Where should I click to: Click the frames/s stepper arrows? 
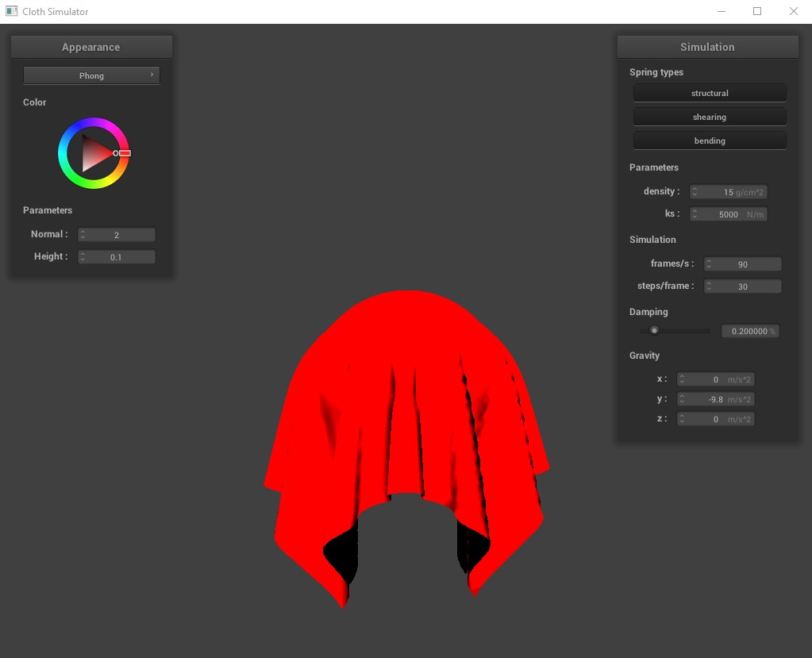(709, 264)
